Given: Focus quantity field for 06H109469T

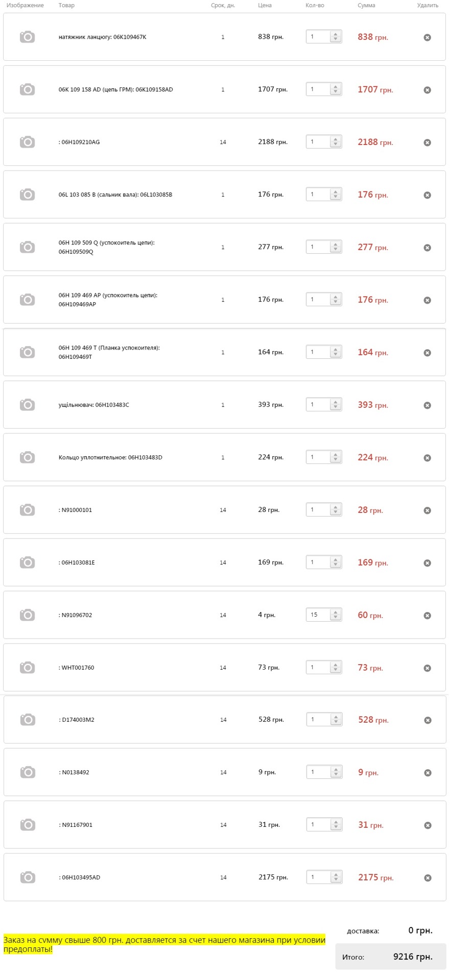Looking at the screenshot, I should [319, 352].
